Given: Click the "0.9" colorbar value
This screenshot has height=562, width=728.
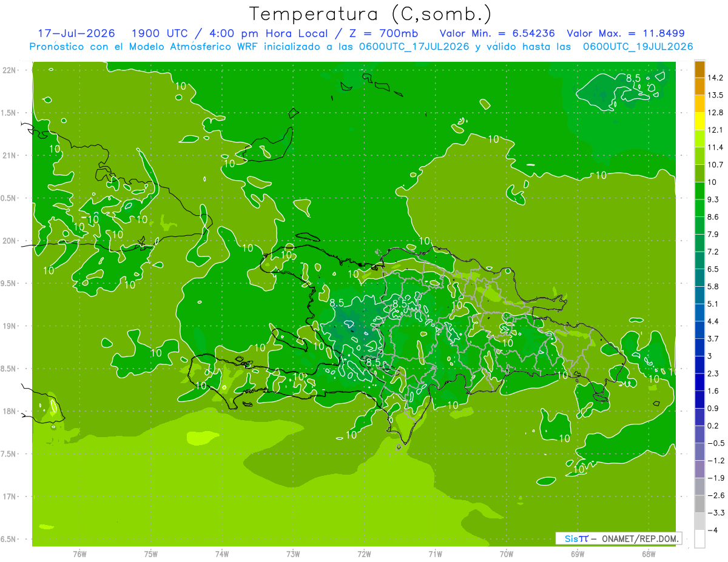Looking at the screenshot, I should pyautogui.click(x=712, y=409).
